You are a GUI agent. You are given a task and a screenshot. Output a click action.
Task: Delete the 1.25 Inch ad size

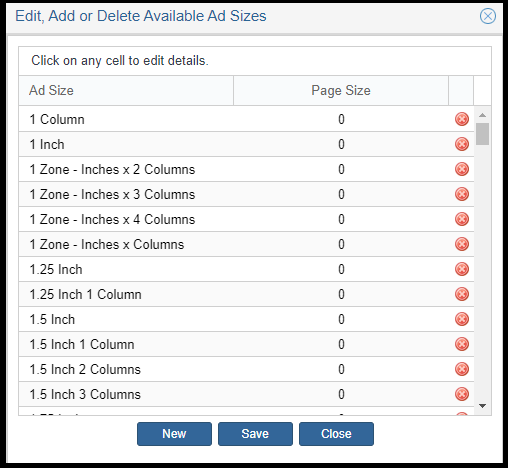click(462, 269)
